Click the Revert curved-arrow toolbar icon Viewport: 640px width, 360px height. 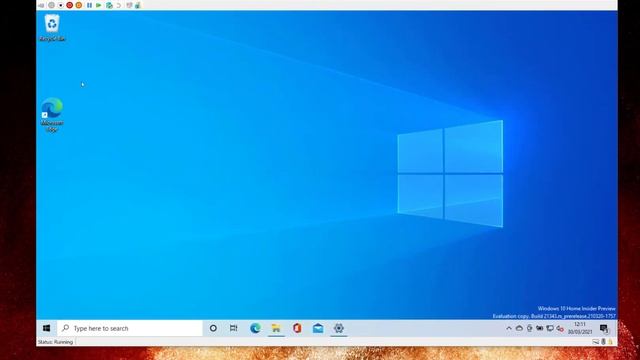pos(119,5)
